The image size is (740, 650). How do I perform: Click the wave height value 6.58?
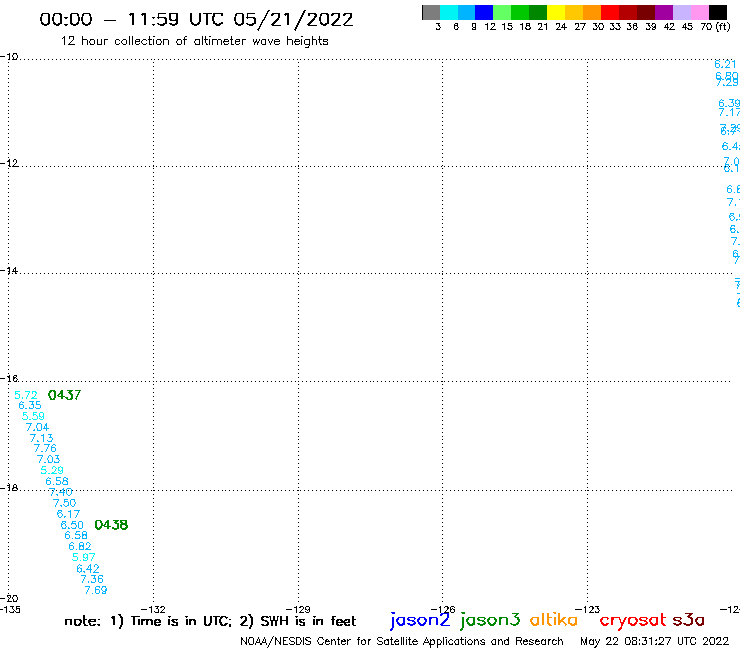click(76, 535)
